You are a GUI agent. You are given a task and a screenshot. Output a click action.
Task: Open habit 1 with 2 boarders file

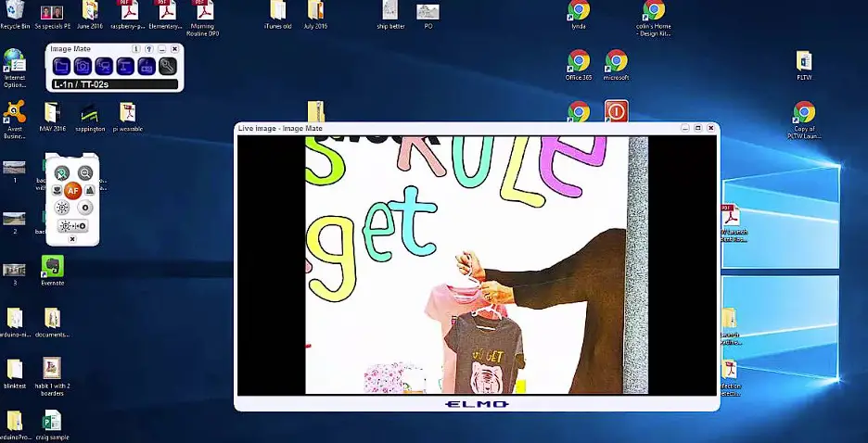pyautogui.click(x=53, y=376)
